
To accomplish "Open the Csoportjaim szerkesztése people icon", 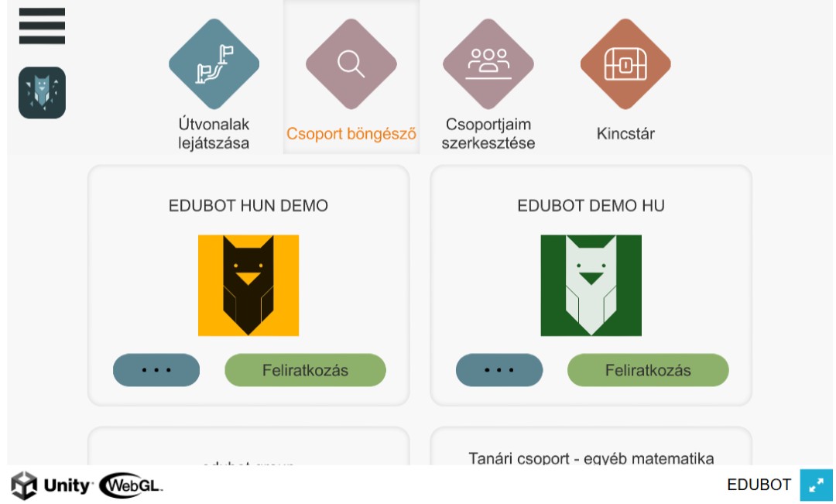I will point(488,64).
